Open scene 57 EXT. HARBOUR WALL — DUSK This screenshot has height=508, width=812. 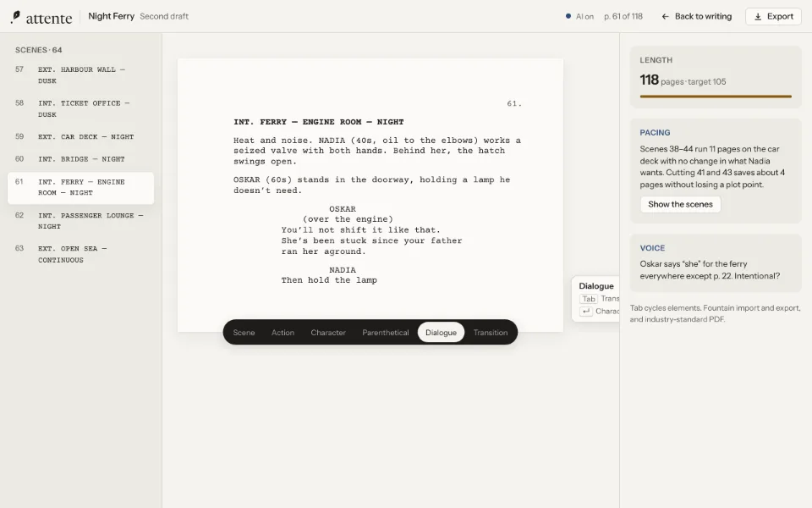[x=81, y=75]
